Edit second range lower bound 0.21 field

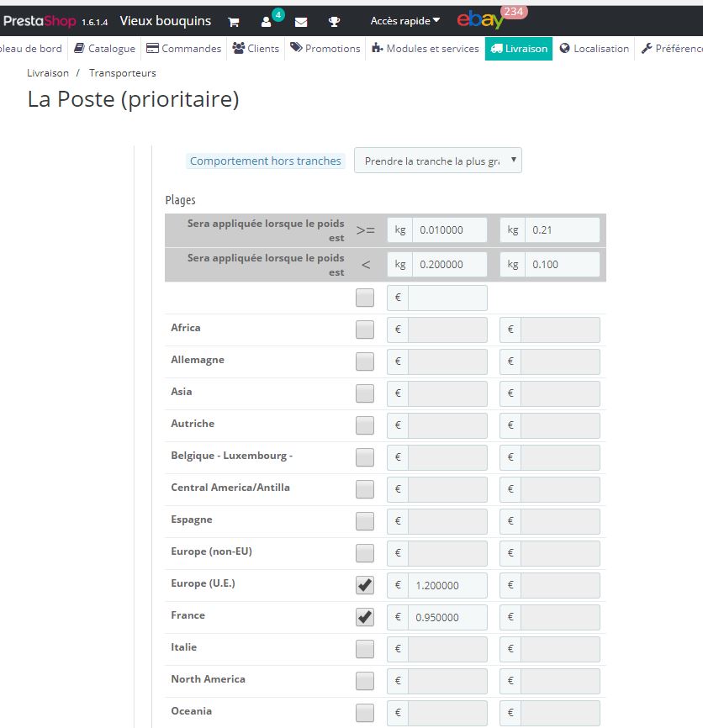point(563,229)
